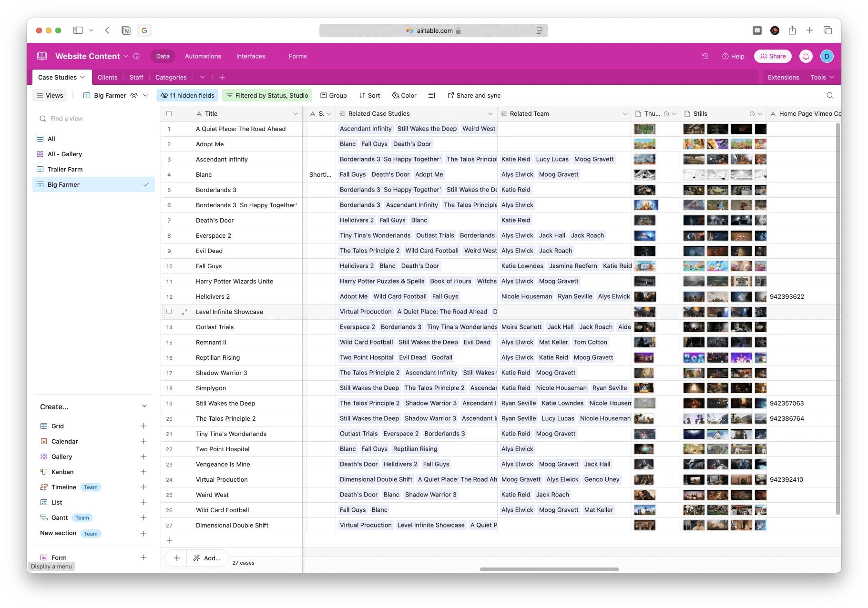Collapse the Create section chevron
Image resolution: width=868 pixels, height=608 pixels.
coord(144,406)
